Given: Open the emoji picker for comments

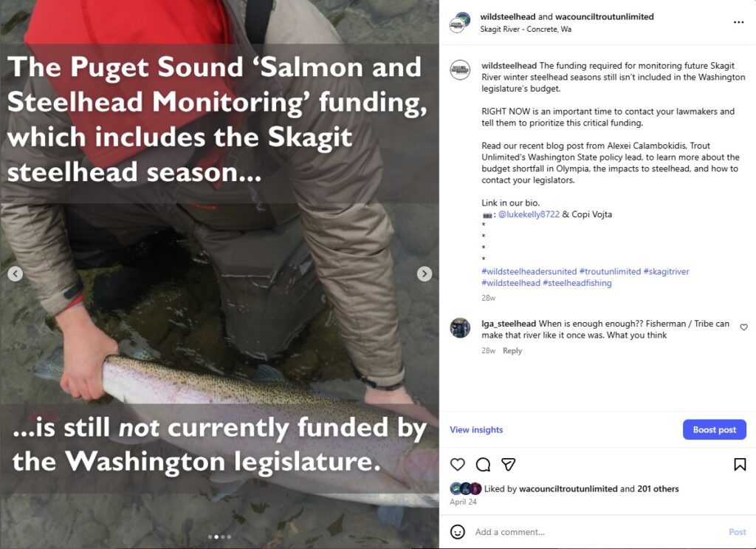Looking at the screenshot, I should (458, 532).
